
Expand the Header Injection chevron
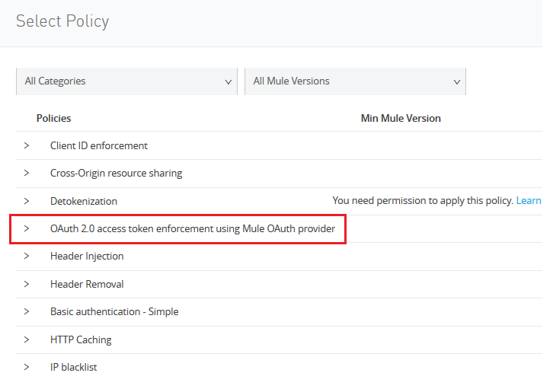click(x=27, y=256)
